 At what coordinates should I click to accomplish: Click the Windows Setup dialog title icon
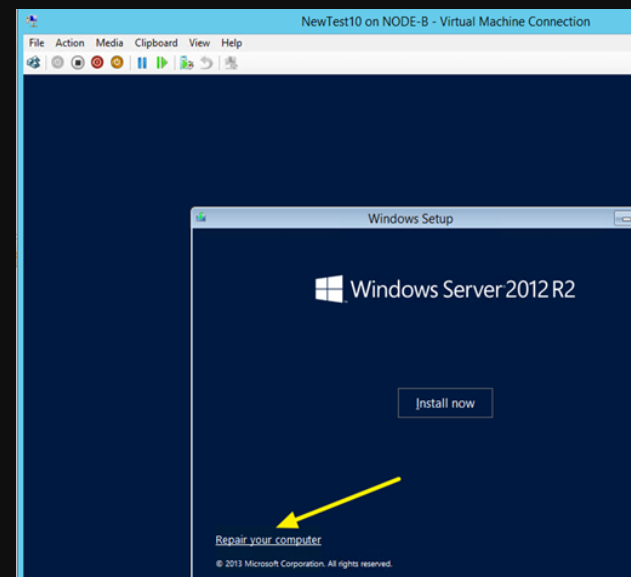pos(201,218)
